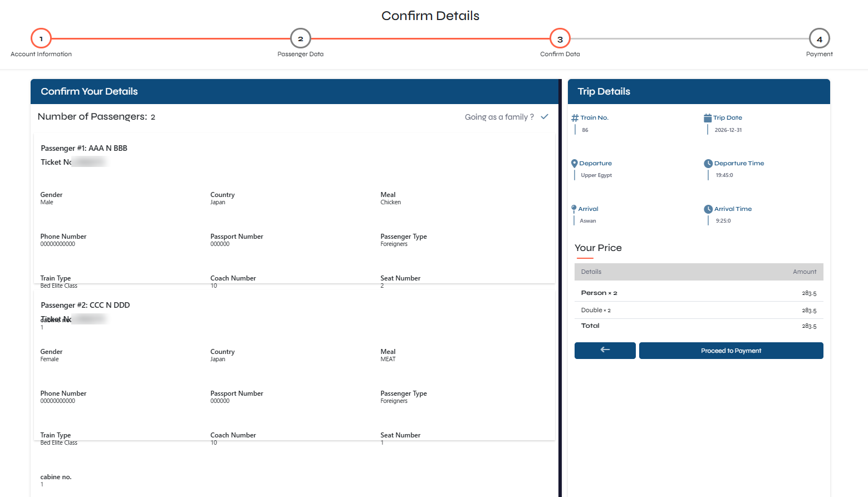Click the Passenger #1: AAA N BBB heading
Image resolution: width=868 pixels, height=497 pixels.
point(84,148)
